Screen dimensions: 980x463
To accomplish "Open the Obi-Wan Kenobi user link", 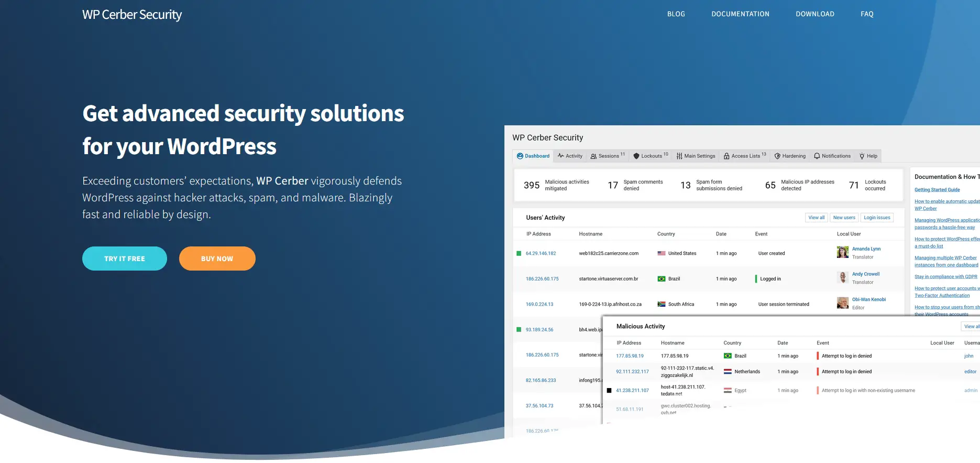I will coord(868,300).
